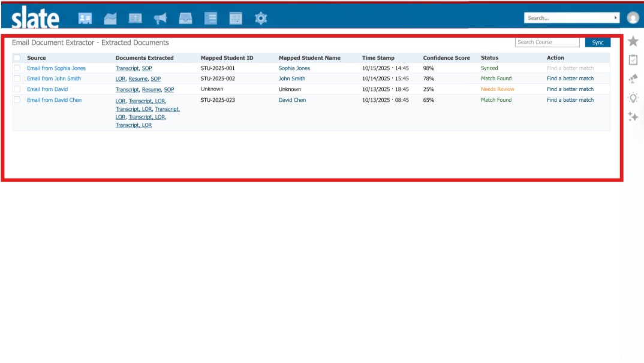Click the lightbulb sidebar icon
The width and height of the screenshot is (644, 363).
point(633,98)
